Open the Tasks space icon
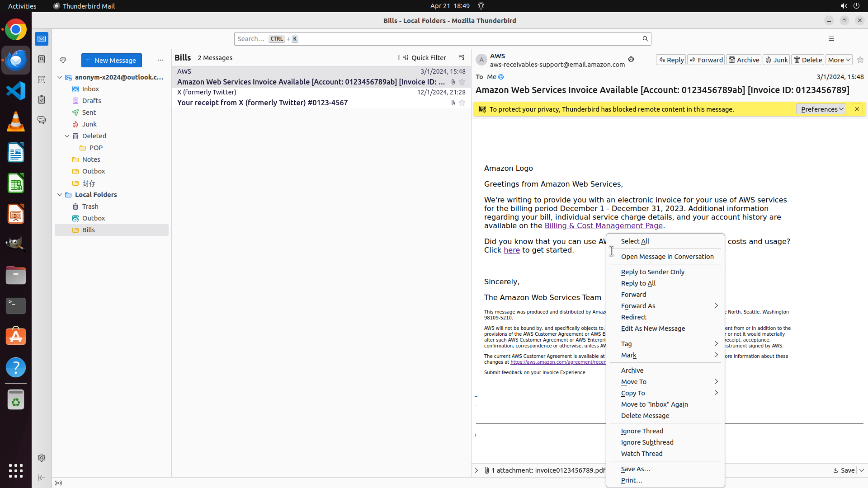 coord(42,100)
